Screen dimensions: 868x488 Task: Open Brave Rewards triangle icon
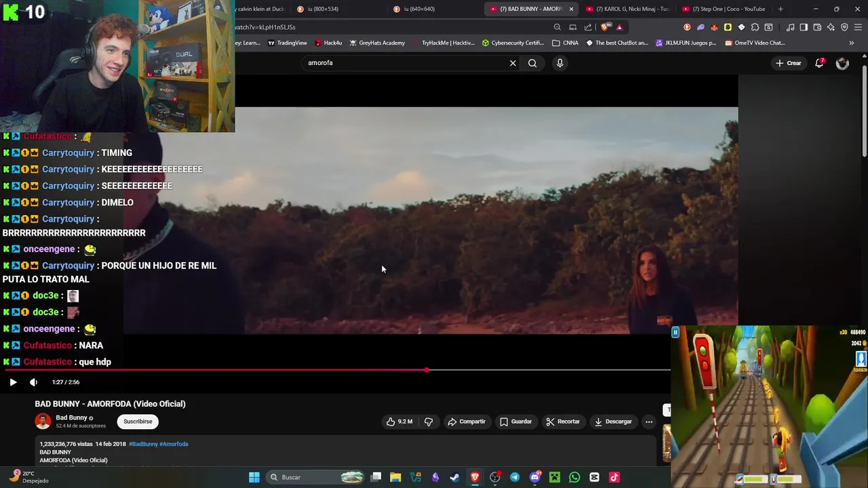click(x=619, y=27)
